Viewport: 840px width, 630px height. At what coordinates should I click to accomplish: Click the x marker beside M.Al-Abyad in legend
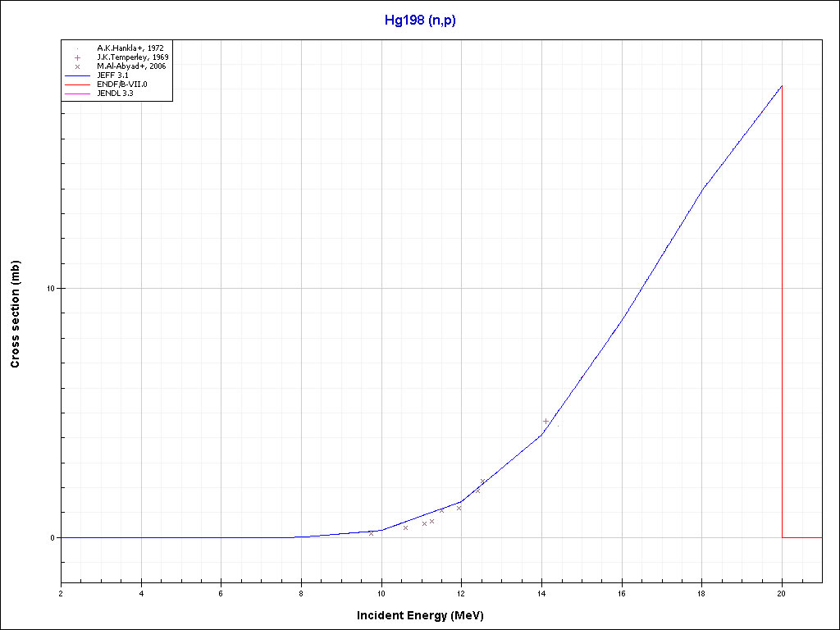pos(77,66)
